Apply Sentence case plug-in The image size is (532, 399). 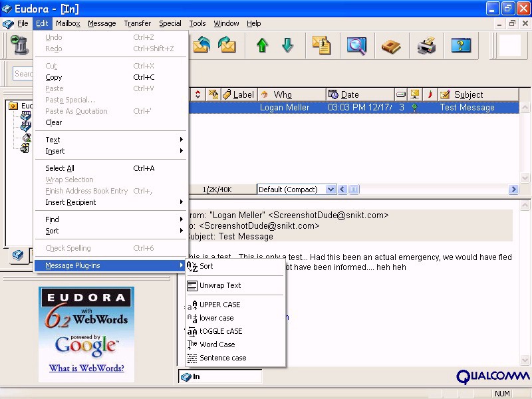[235, 358]
